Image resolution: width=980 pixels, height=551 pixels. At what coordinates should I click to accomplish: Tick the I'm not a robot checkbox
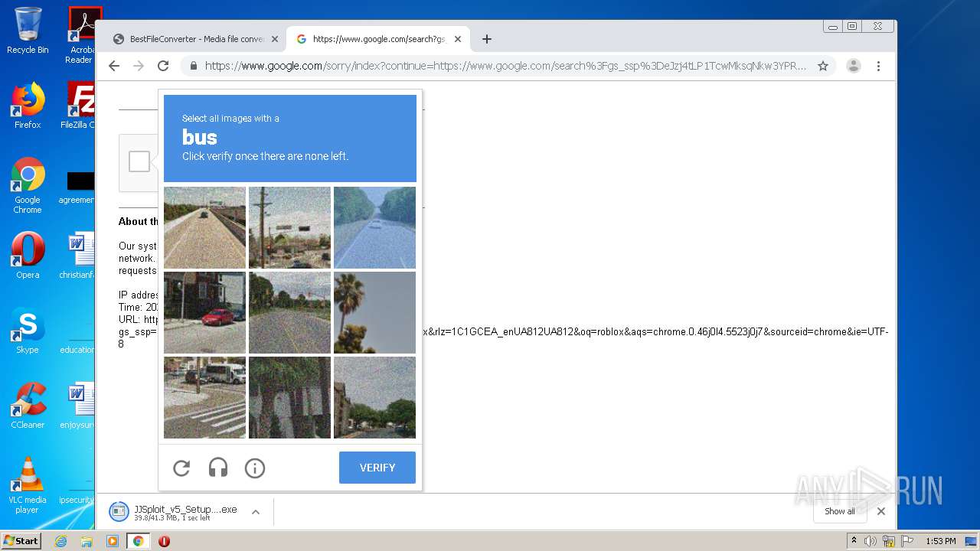139,161
